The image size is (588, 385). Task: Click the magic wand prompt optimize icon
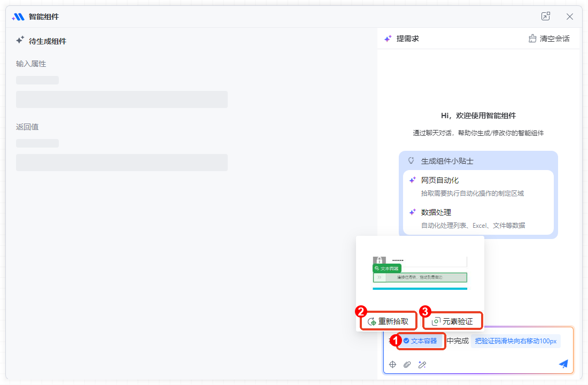click(422, 364)
